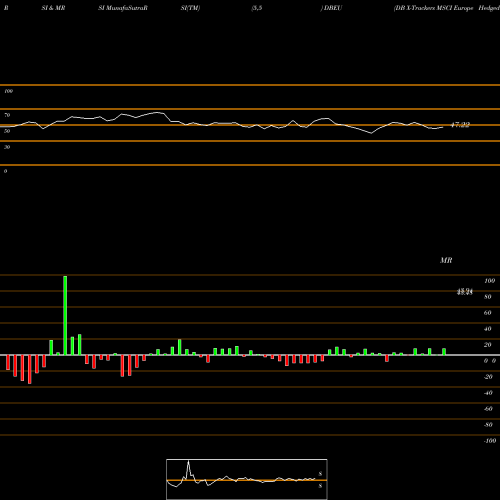Click the 'SI(TM)' header label
This screenshot has width=500, height=500.
(190, 8)
